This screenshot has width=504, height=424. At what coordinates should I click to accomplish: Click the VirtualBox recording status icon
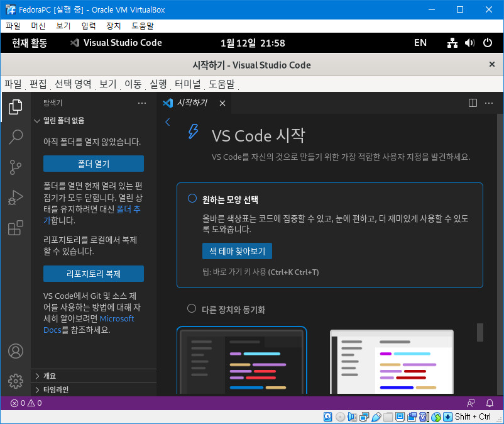pos(412,417)
